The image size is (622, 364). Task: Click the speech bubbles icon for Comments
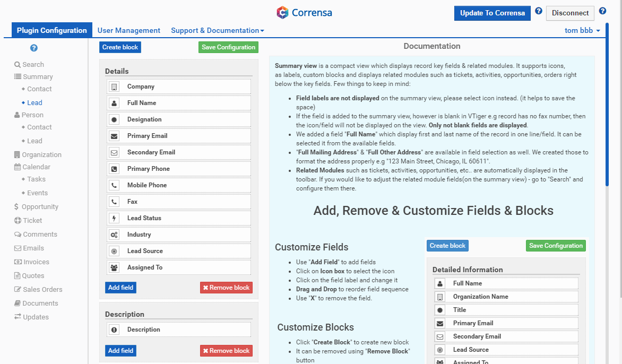pos(18,235)
